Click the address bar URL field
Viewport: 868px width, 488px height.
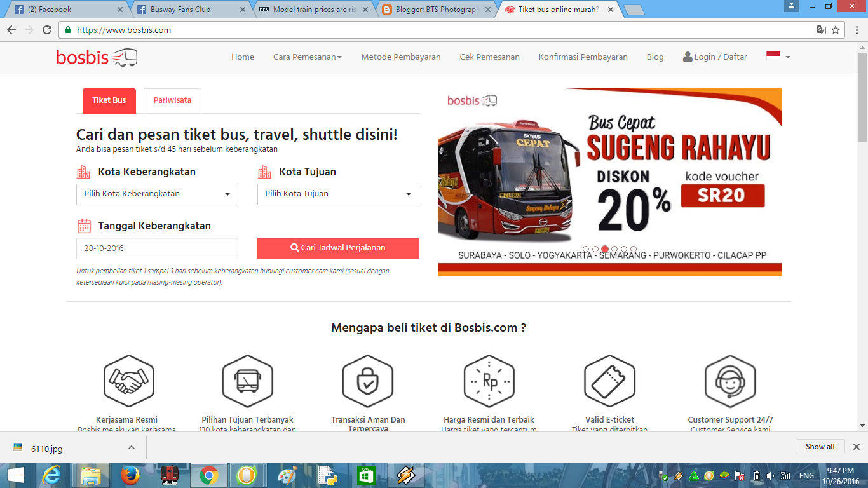point(438,30)
